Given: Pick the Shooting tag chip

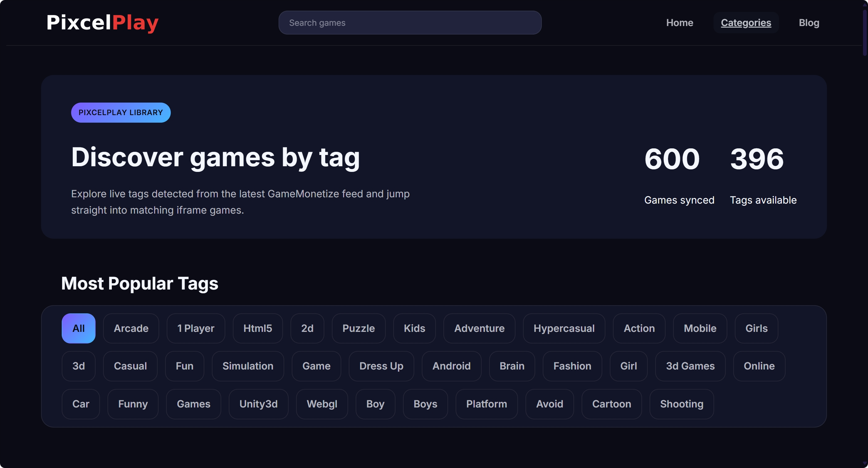Looking at the screenshot, I should 681,404.
